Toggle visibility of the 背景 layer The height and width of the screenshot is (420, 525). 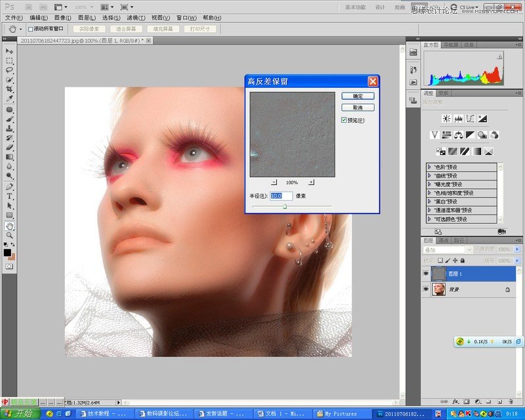tap(427, 289)
